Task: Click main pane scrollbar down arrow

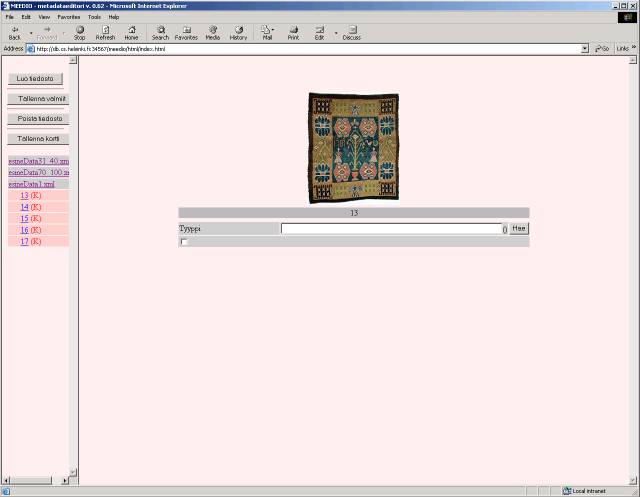Action: [633, 481]
